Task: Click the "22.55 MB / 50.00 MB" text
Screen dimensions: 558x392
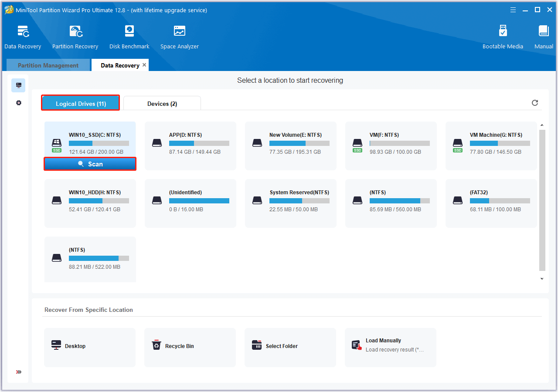Action: [x=293, y=210]
